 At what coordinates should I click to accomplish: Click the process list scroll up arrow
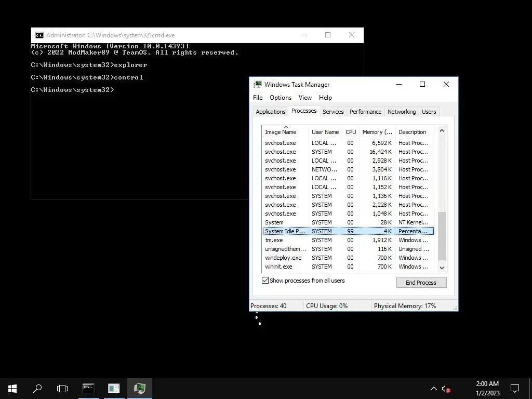[442, 130]
